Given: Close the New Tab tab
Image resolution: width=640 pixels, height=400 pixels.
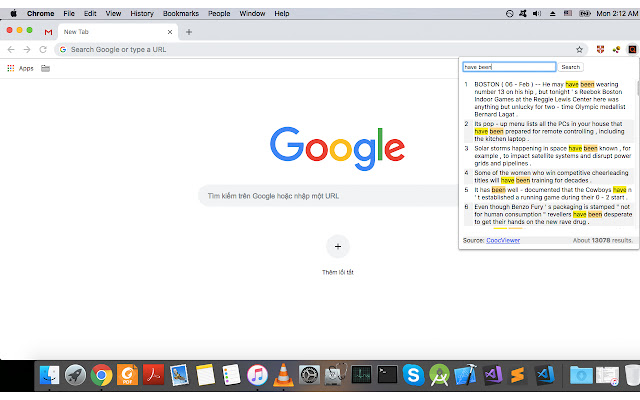Looking at the screenshot, I should click(170, 32).
